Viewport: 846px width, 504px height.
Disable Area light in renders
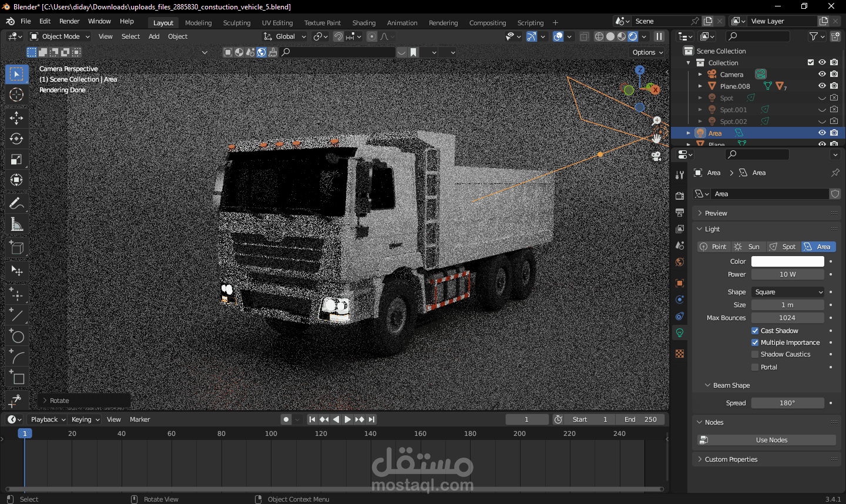click(834, 133)
